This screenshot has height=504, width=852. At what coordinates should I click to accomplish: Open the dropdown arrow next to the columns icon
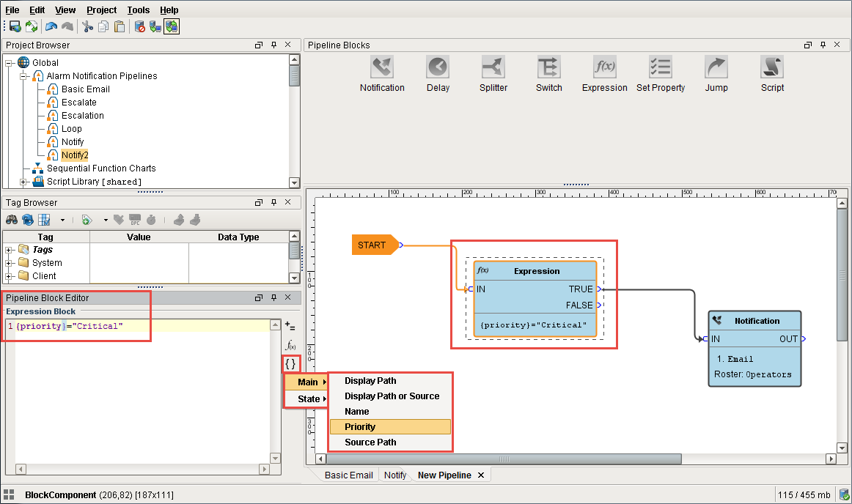point(62,220)
